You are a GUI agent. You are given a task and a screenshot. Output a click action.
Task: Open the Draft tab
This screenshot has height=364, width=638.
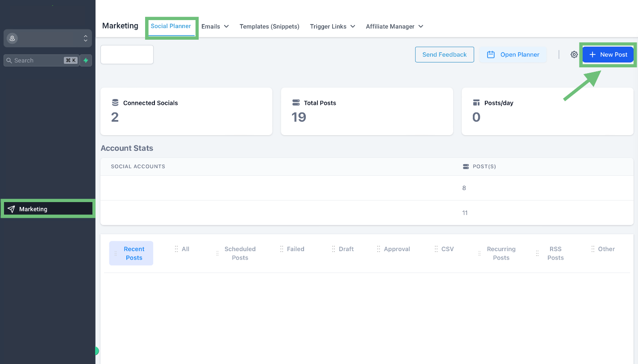(x=346, y=249)
